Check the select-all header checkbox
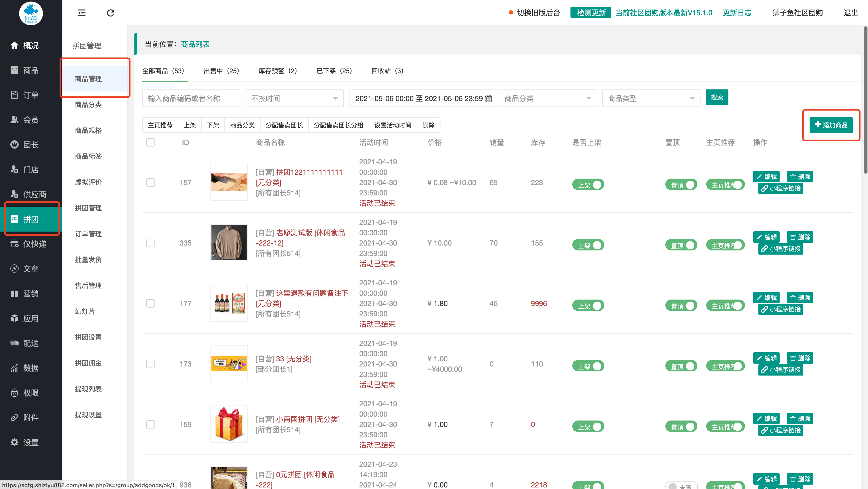868x489 pixels. click(150, 142)
